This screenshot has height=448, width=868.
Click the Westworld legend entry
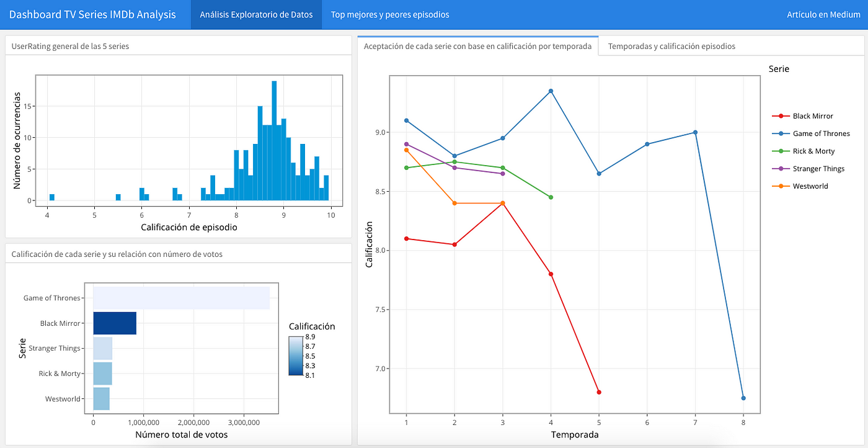[x=800, y=186]
